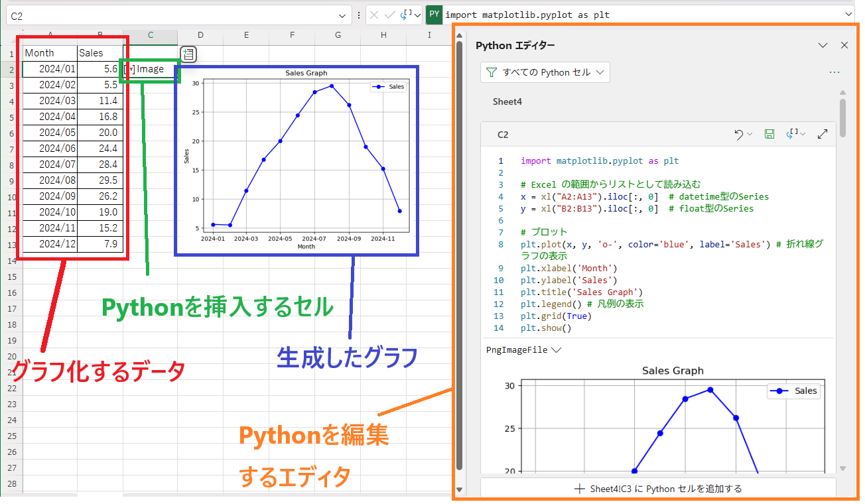Click the Image text in cell C2
The height and width of the screenshot is (504, 865).
click(150, 69)
